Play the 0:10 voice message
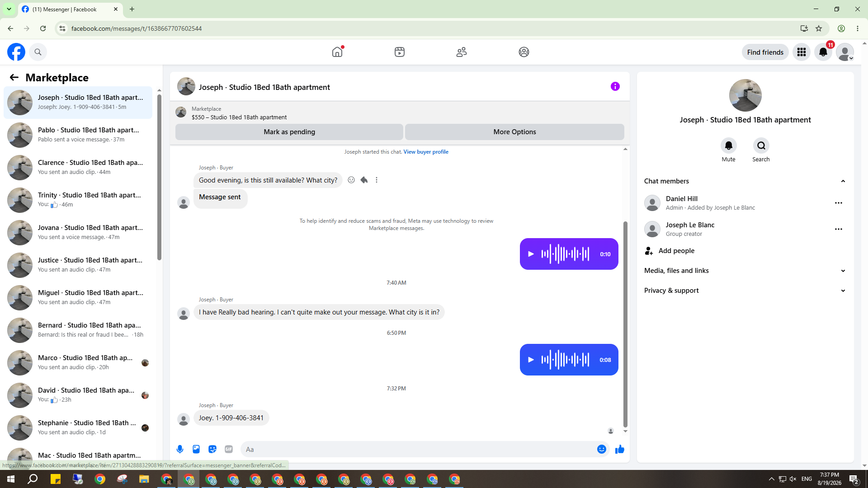The height and width of the screenshot is (488, 868). point(531,254)
